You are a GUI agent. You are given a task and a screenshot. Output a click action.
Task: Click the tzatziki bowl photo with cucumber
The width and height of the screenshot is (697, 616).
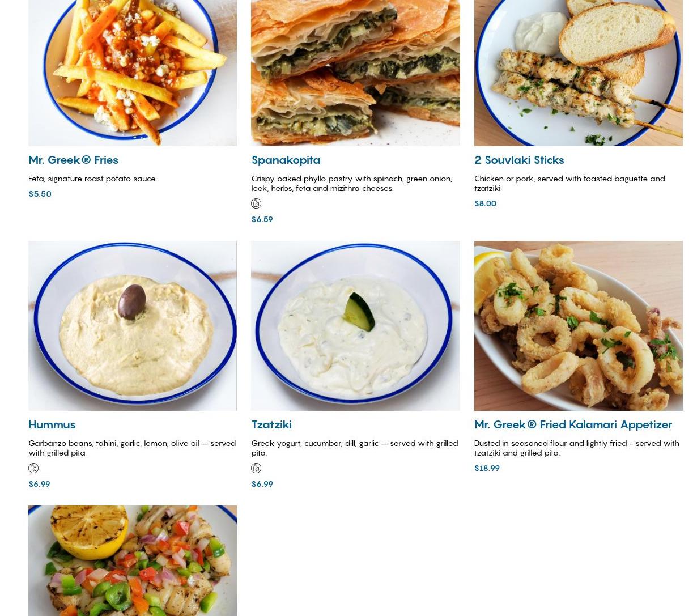355,326
